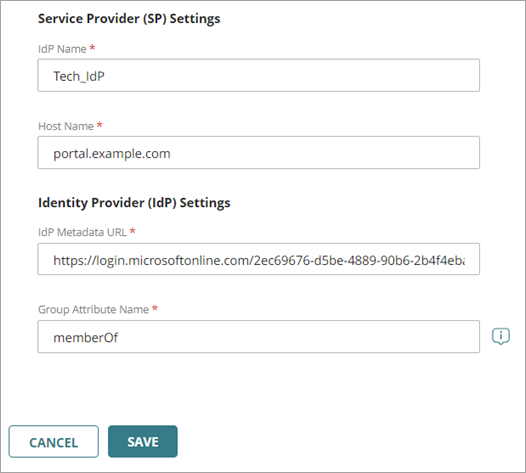Open the Group Attribute Name info tooltip icon
The width and height of the screenshot is (526, 473).
(x=501, y=336)
